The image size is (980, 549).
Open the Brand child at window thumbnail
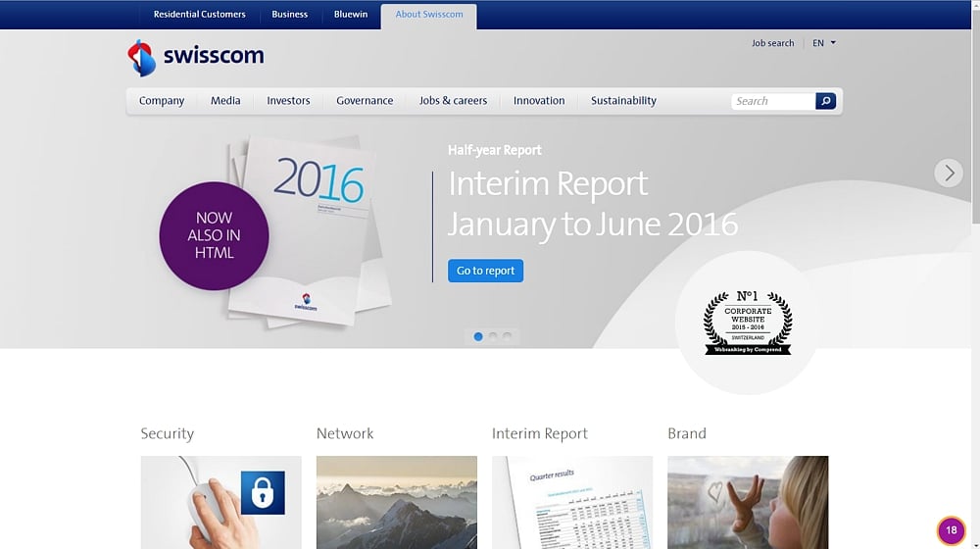coord(748,502)
